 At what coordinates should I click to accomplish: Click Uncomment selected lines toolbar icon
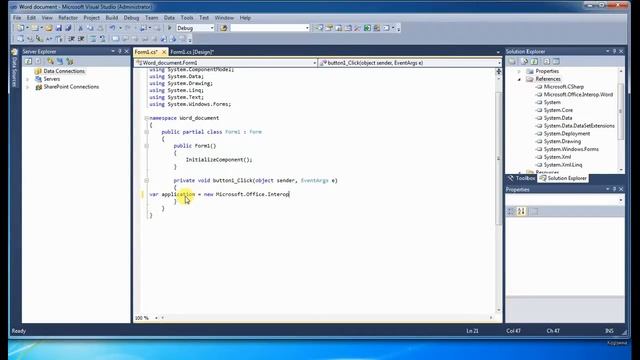(102, 39)
